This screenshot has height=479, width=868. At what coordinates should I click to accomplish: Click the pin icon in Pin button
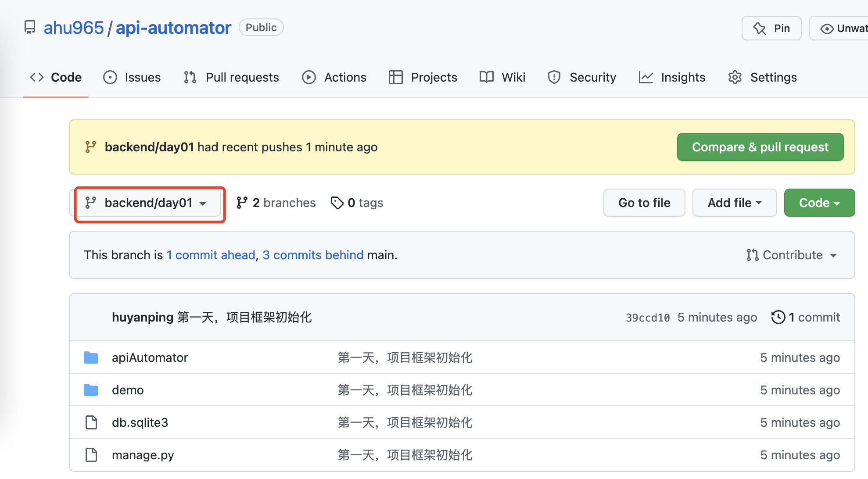click(x=760, y=29)
